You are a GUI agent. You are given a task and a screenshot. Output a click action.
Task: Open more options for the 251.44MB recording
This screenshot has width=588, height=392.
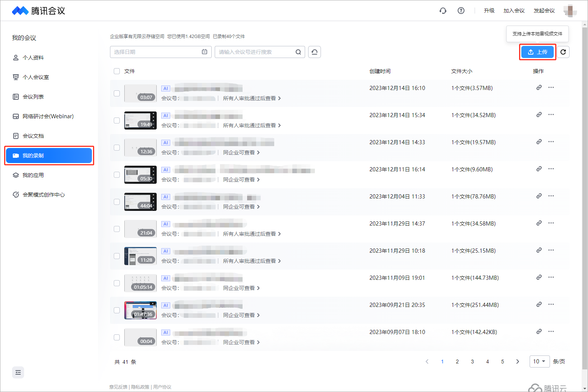coord(551,304)
